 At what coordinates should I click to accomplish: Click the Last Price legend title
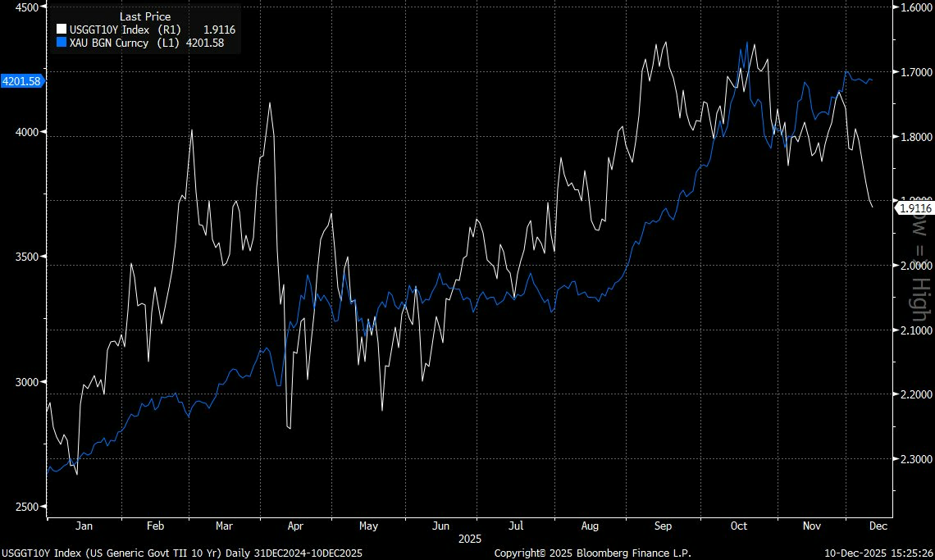pyautogui.click(x=144, y=16)
